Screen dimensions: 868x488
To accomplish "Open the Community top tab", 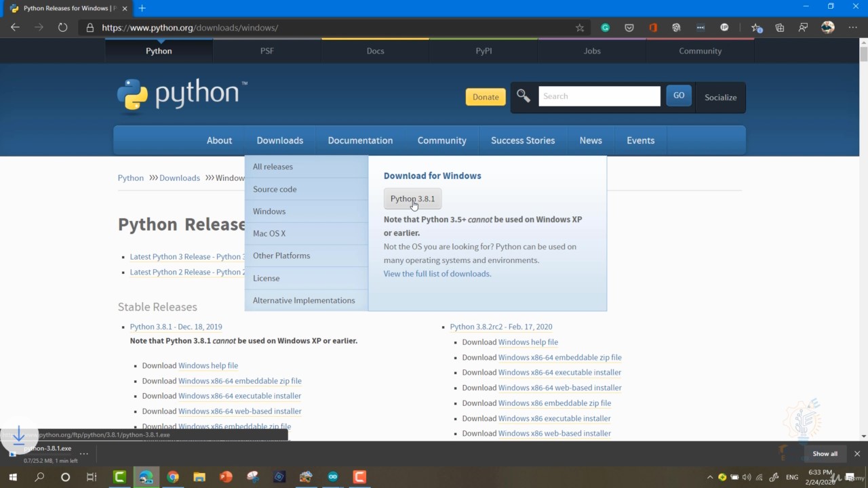I will click(701, 51).
